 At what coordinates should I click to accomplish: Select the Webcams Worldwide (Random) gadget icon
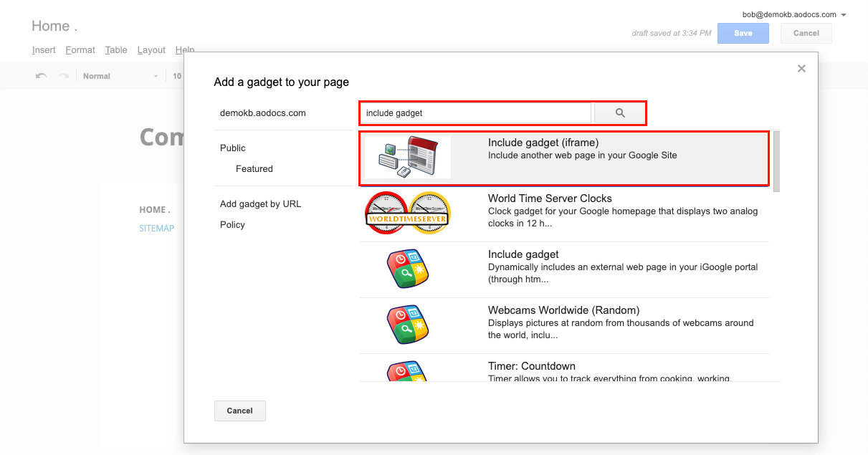tap(407, 324)
